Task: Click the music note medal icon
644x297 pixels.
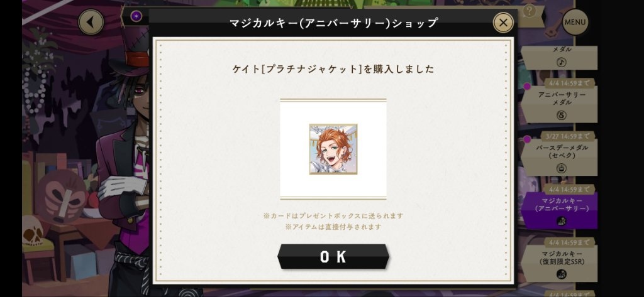Action: (x=561, y=62)
